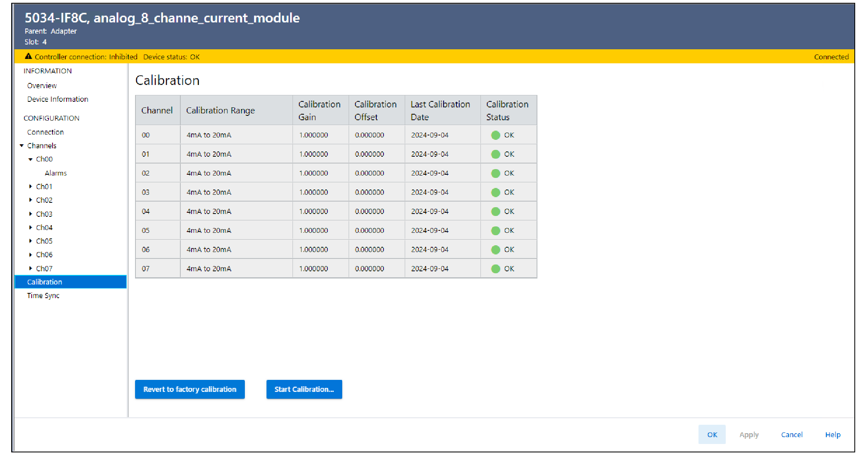
Task: Click green status indicator for channel 01
Action: 496,154
